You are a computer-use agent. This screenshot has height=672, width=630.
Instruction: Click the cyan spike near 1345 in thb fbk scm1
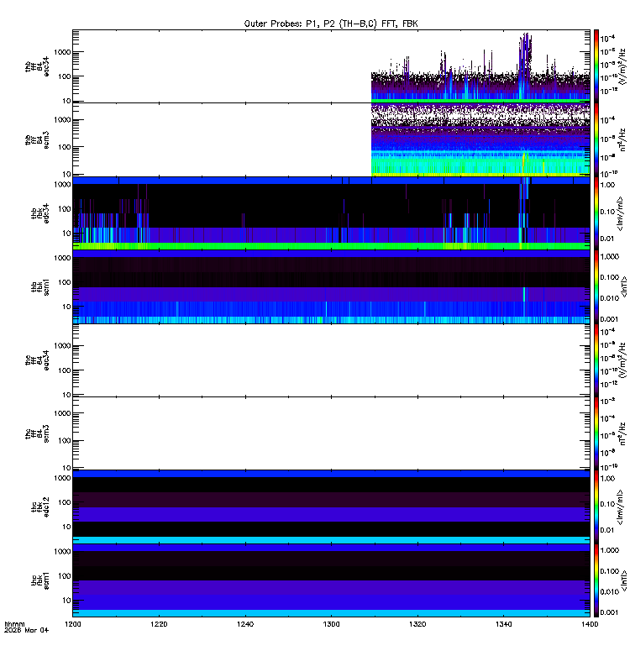pos(524,295)
